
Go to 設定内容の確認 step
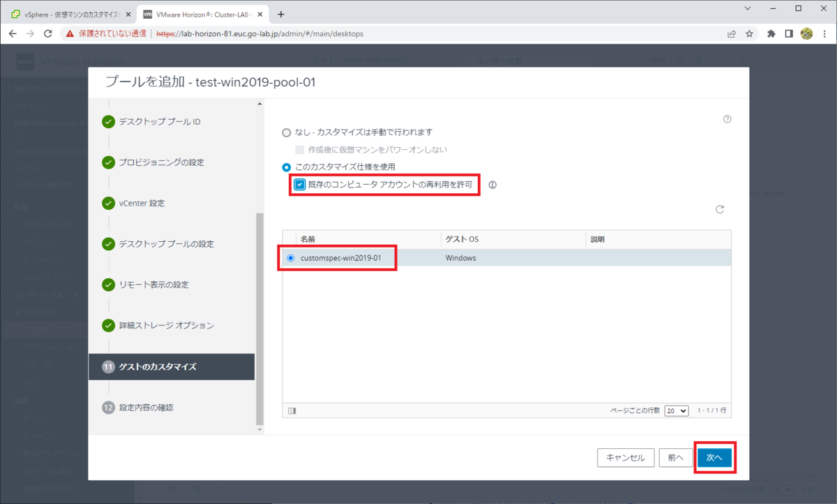click(146, 407)
